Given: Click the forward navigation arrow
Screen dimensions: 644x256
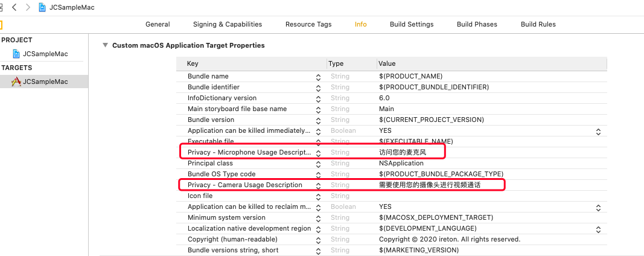Looking at the screenshot, I should [x=28, y=7].
